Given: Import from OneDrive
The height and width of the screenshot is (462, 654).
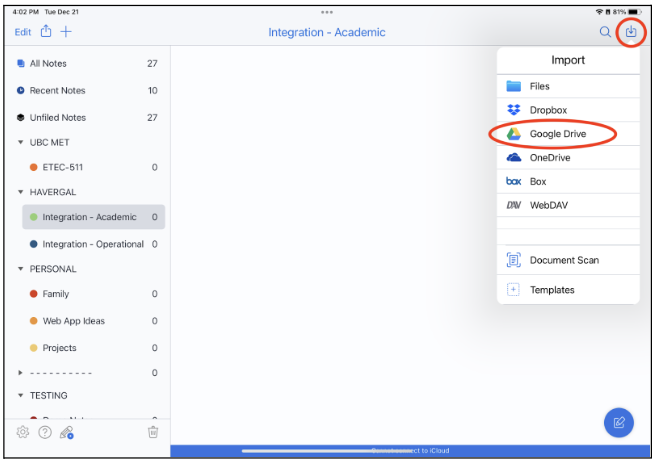Looking at the screenshot, I should pos(568,158).
